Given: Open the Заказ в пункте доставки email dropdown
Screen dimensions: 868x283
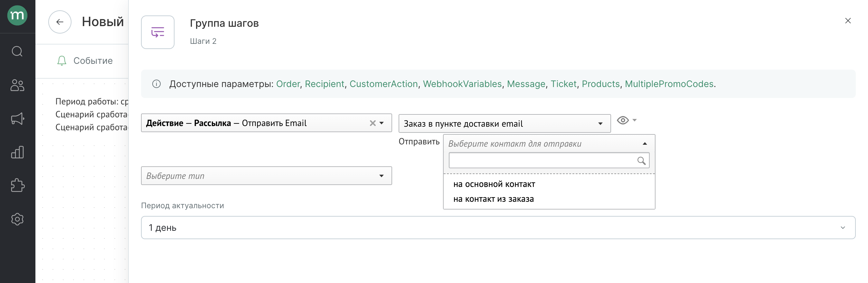Looking at the screenshot, I should tap(505, 124).
